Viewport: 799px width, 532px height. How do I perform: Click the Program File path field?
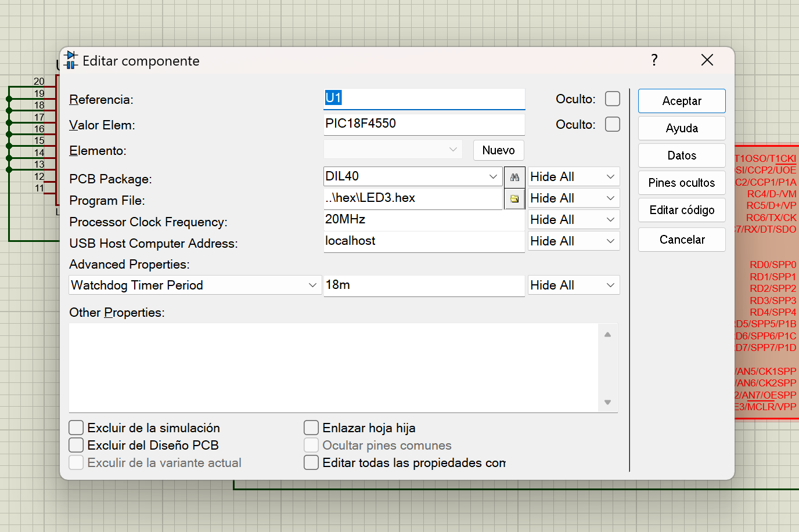(x=413, y=198)
